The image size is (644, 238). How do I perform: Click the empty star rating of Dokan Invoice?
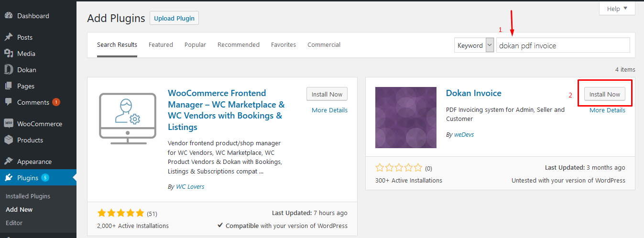tap(399, 168)
